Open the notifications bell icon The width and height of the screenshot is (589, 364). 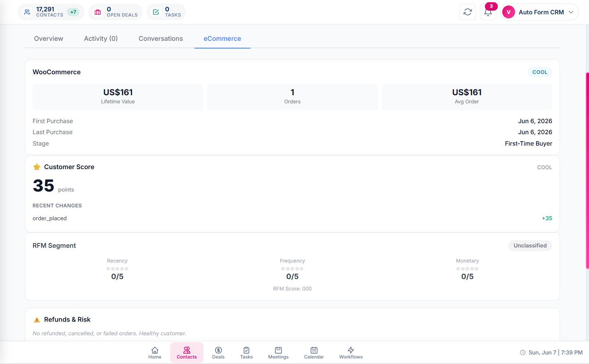[x=488, y=13]
